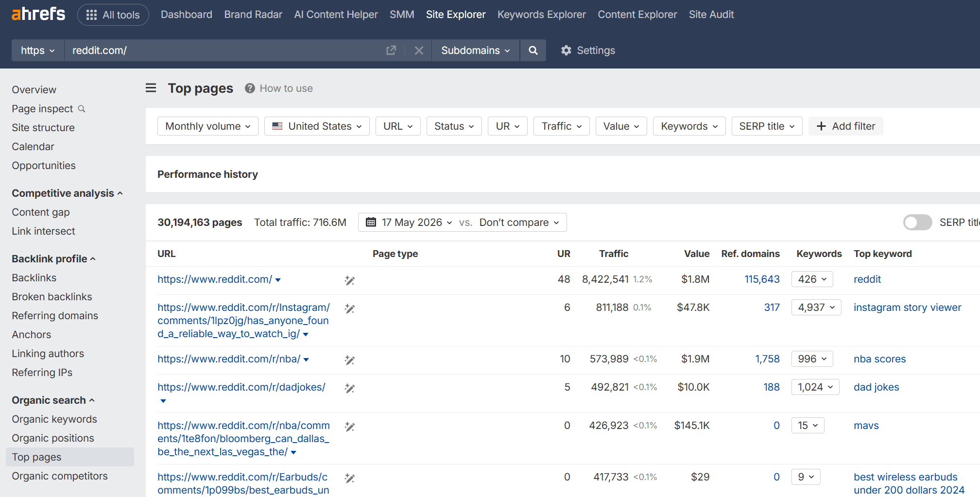Open the Value filter dropdown

coord(621,126)
